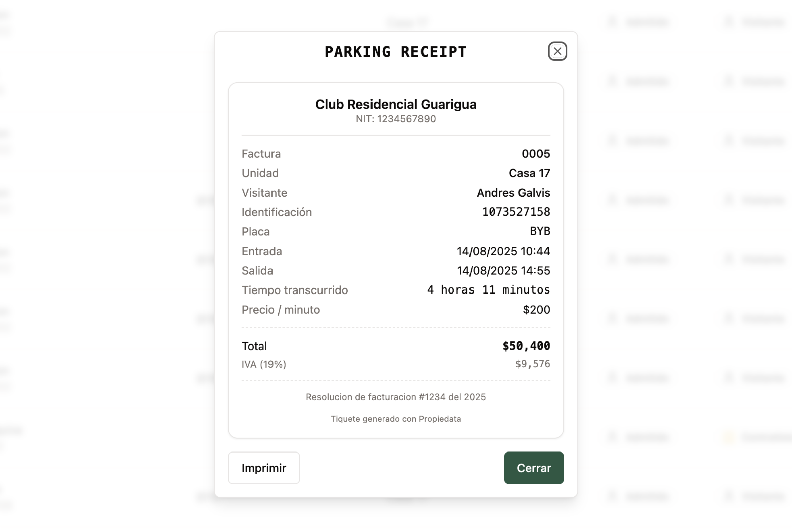Click the dashed divider above the Total

coord(395,327)
